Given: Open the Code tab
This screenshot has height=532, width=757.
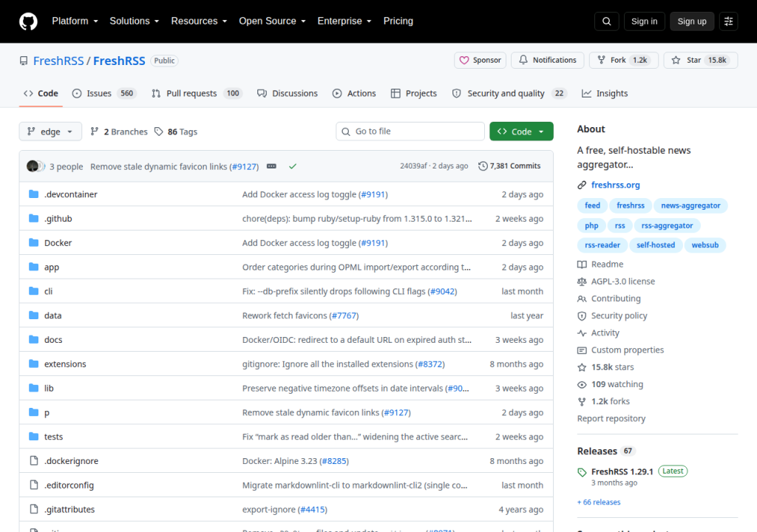Looking at the screenshot, I should tap(41, 94).
